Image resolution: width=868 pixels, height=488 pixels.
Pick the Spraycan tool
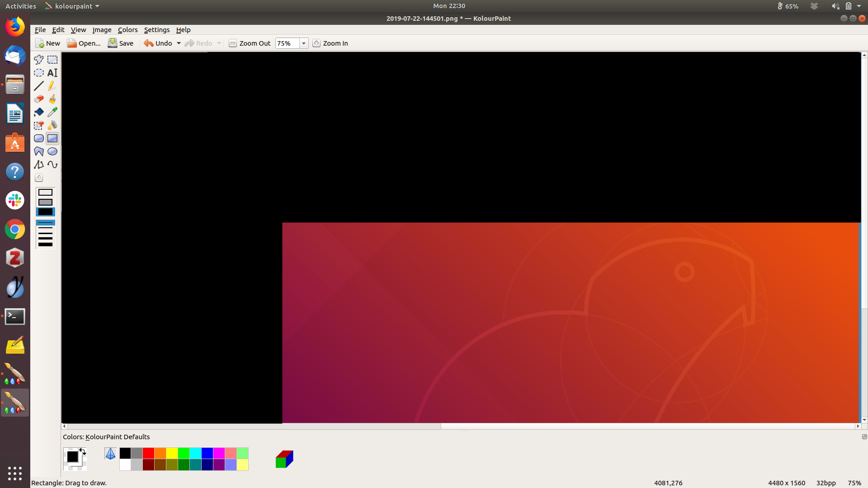point(52,125)
